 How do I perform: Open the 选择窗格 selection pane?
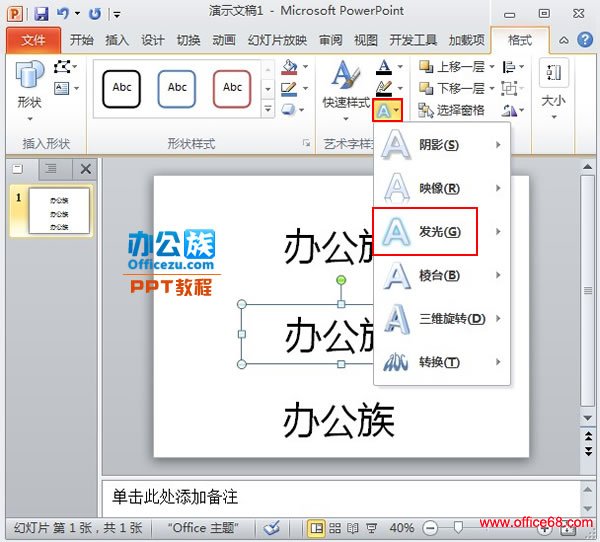pos(452,110)
